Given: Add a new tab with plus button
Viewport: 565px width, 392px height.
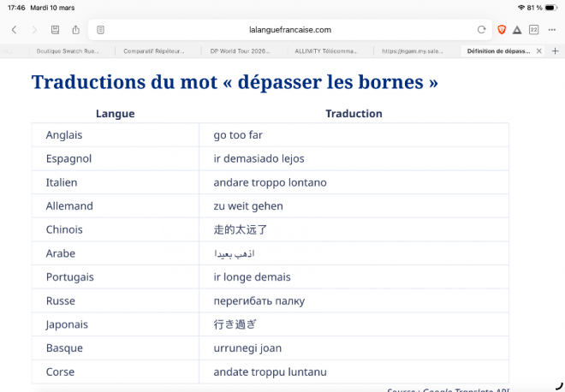Looking at the screenshot, I should coord(555,50).
